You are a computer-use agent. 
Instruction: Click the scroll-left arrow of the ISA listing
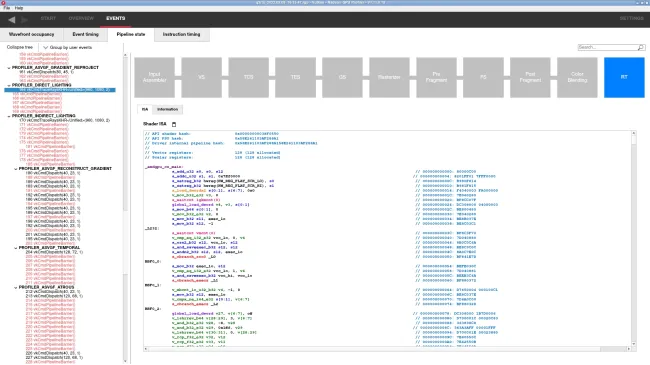(146, 349)
